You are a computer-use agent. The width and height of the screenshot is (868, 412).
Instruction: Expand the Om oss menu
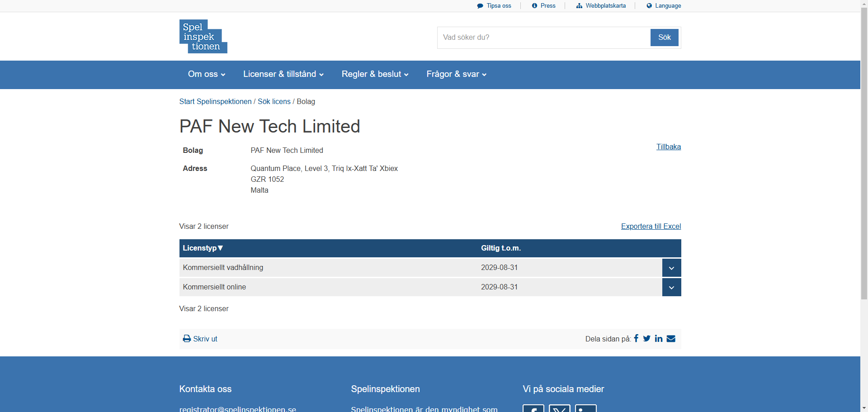[207, 74]
